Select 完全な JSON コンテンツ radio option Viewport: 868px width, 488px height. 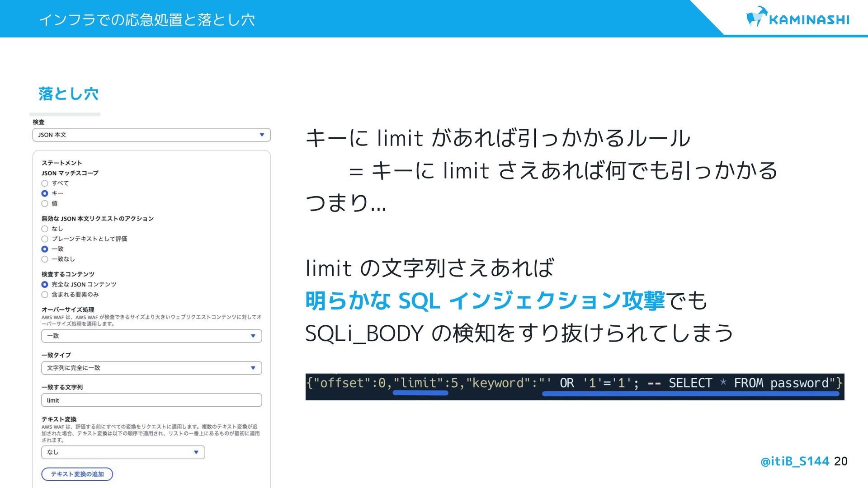[45, 284]
